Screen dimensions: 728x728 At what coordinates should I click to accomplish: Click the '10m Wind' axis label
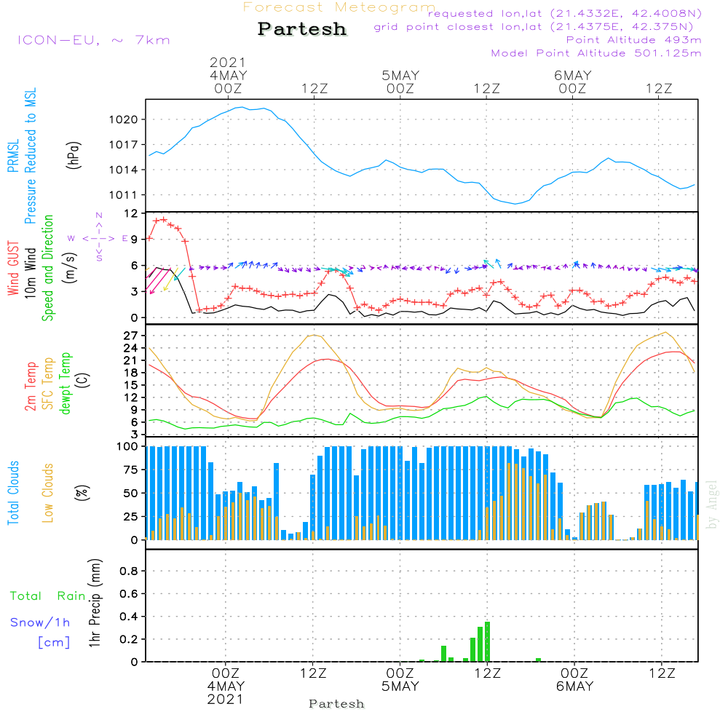point(30,272)
